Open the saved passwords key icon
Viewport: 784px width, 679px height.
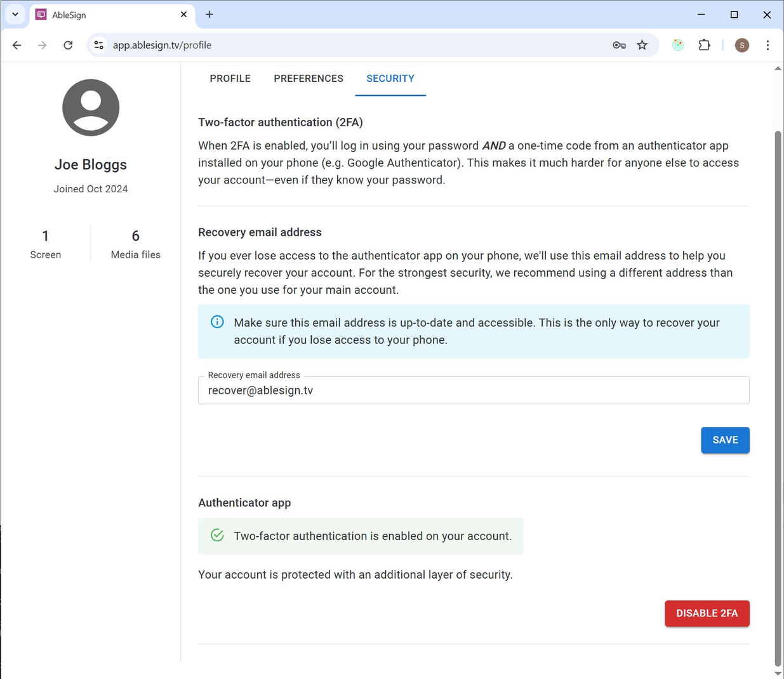tap(619, 45)
